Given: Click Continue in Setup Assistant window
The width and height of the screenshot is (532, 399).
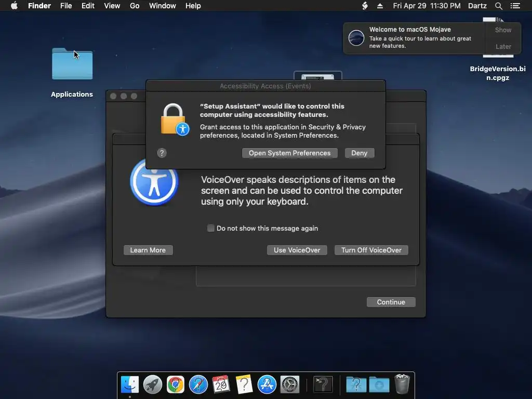Looking at the screenshot, I should pyautogui.click(x=391, y=302).
